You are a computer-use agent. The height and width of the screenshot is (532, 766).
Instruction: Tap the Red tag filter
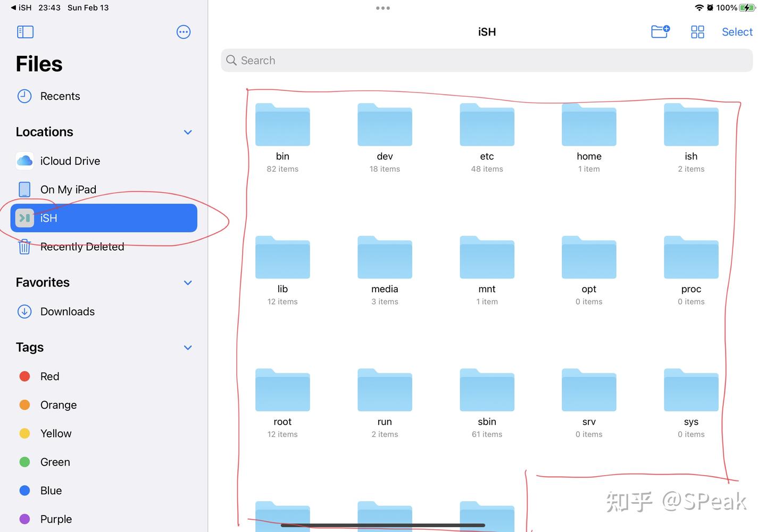click(x=49, y=376)
